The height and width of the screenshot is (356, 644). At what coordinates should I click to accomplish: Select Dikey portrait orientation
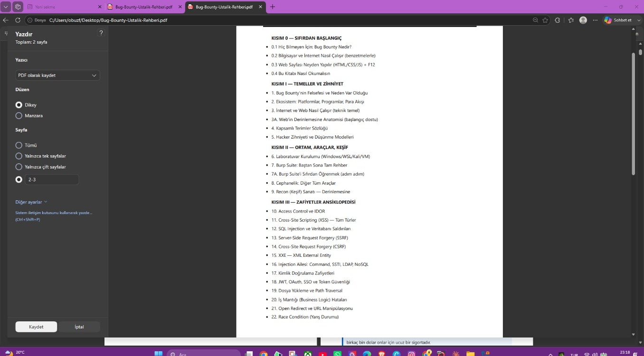click(19, 105)
